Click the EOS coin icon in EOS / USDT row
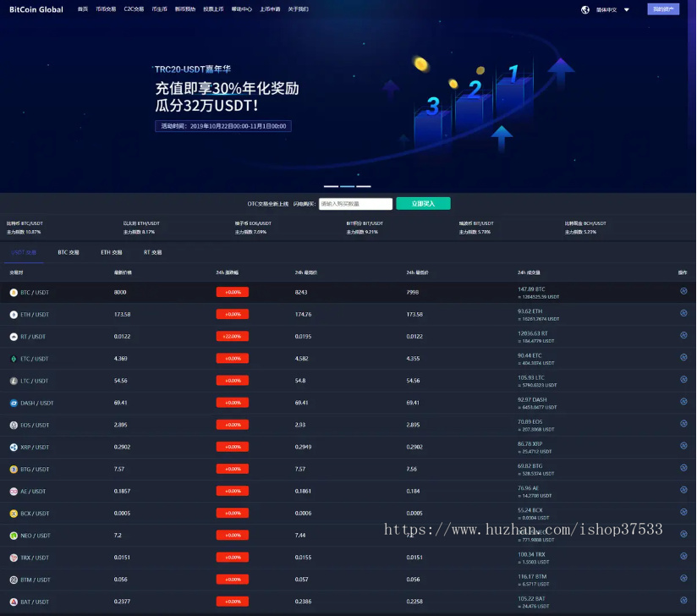Screen dimensions: 697x616 click(x=14, y=426)
